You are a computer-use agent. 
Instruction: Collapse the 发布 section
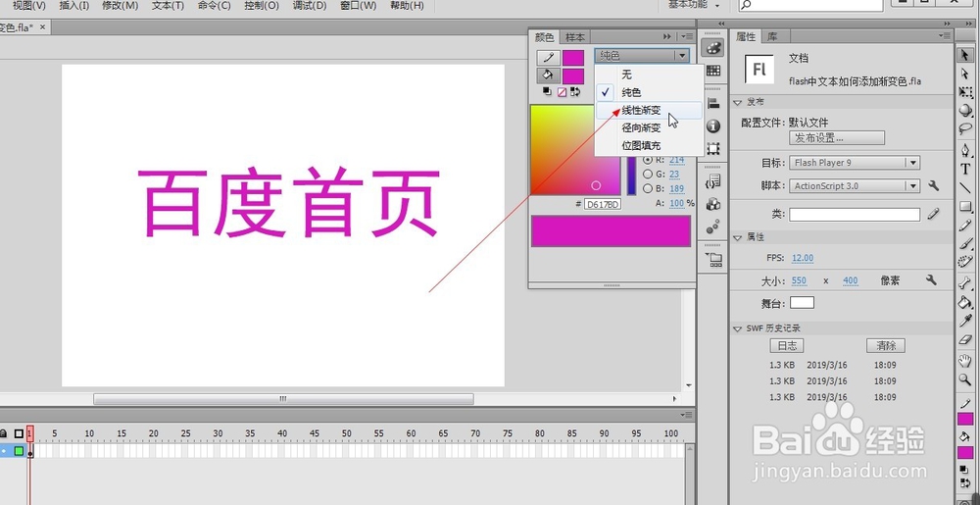point(738,103)
